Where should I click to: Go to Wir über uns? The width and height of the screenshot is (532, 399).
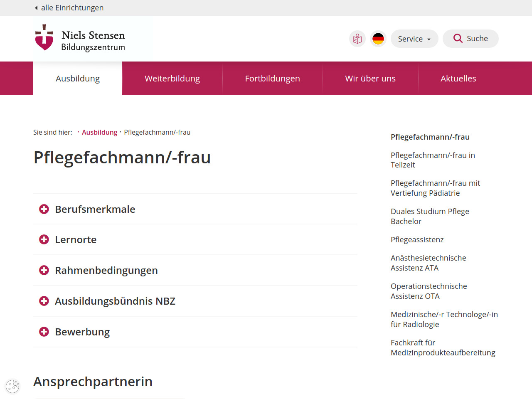pyautogui.click(x=370, y=79)
